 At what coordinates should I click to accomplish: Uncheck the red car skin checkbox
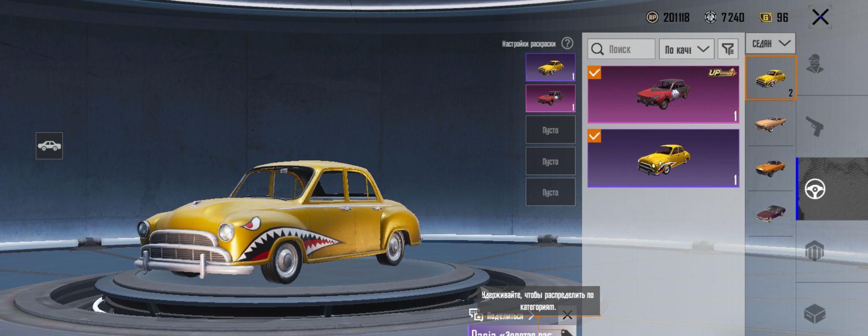coord(594,73)
